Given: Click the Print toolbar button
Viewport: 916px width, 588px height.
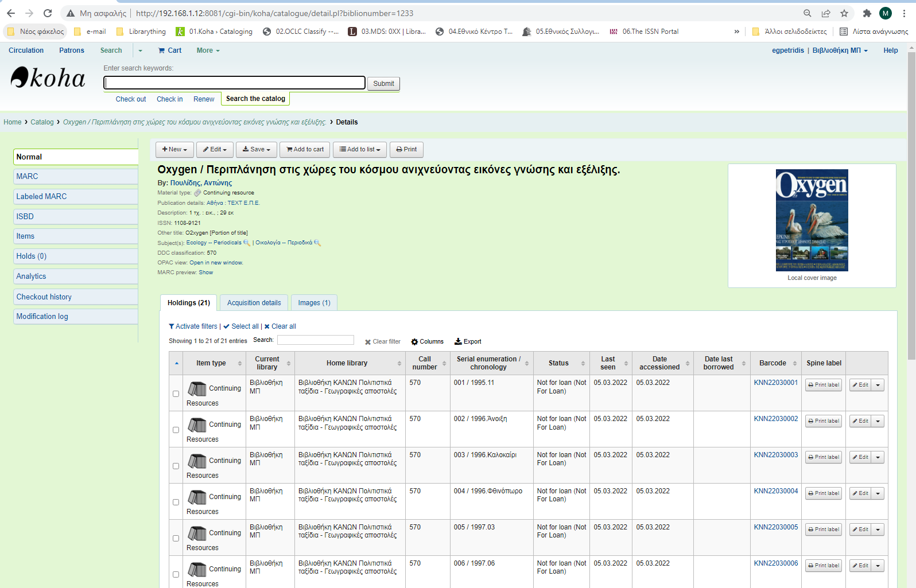Looking at the screenshot, I should [406, 150].
